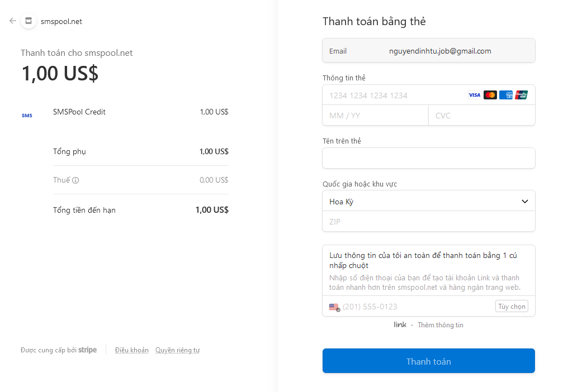Screen dimensions: 568x392
Task: Click the Thanh toán pay button
Action: (x=429, y=361)
